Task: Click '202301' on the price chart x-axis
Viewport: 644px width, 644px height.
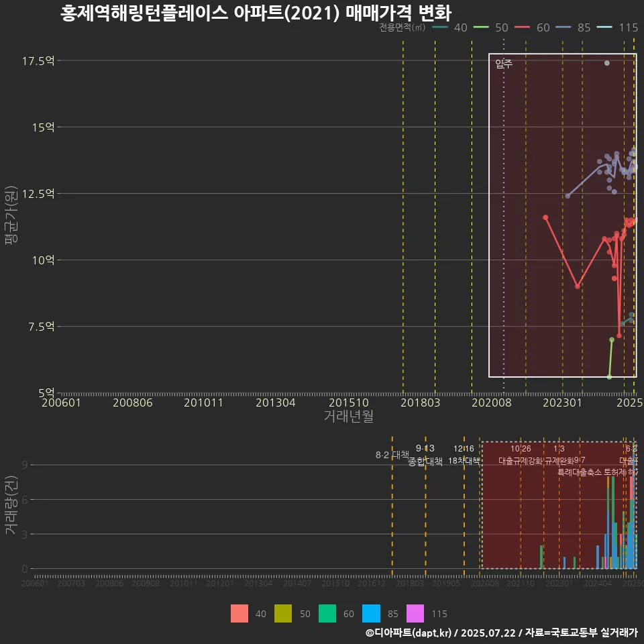Action: (x=563, y=402)
